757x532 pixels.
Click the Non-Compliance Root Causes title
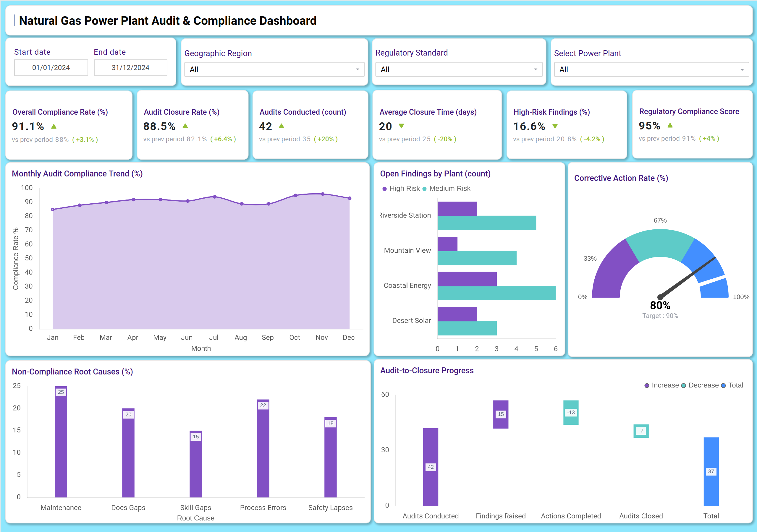pos(72,372)
